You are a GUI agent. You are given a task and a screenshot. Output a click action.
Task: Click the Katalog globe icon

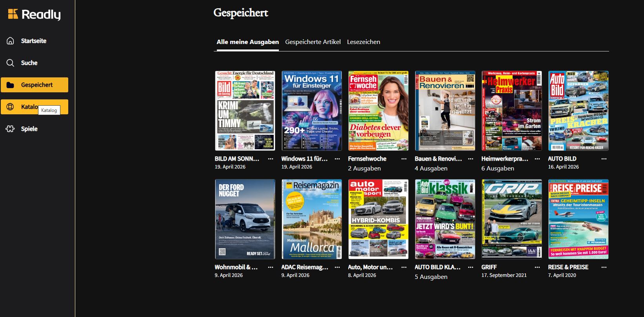click(11, 107)
